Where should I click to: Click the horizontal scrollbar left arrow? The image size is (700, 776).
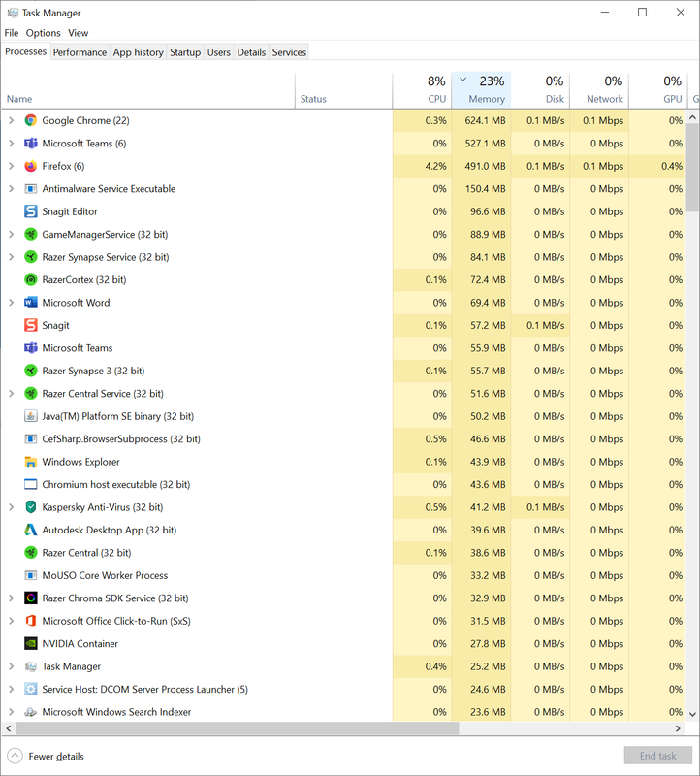pyautogui.click(x=9, y=728)
